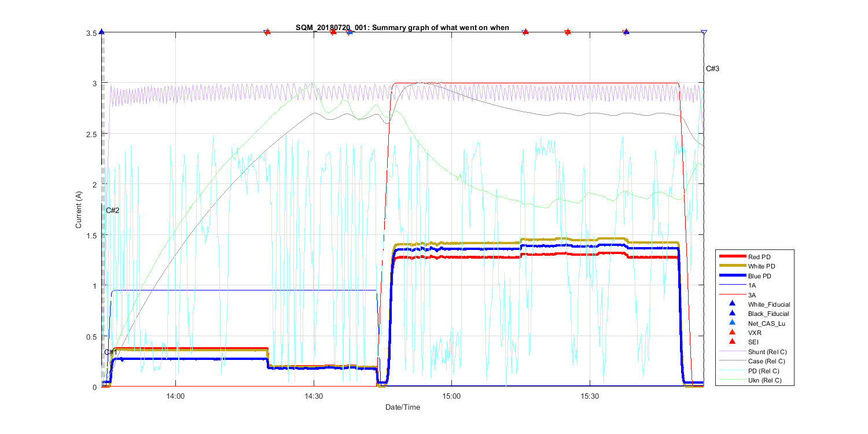This screenshot has height=434, width=868.
Task: Select the SEI red triangle legend icon
Action: click(x=732, y=342)
